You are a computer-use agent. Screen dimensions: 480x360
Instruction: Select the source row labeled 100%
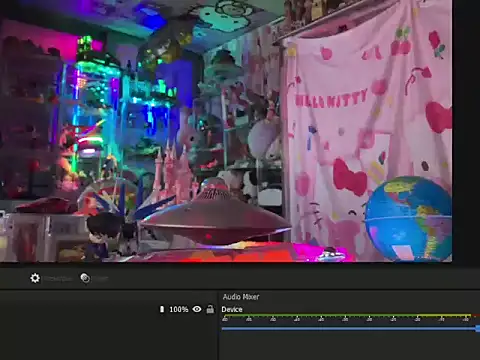(108, 309)
